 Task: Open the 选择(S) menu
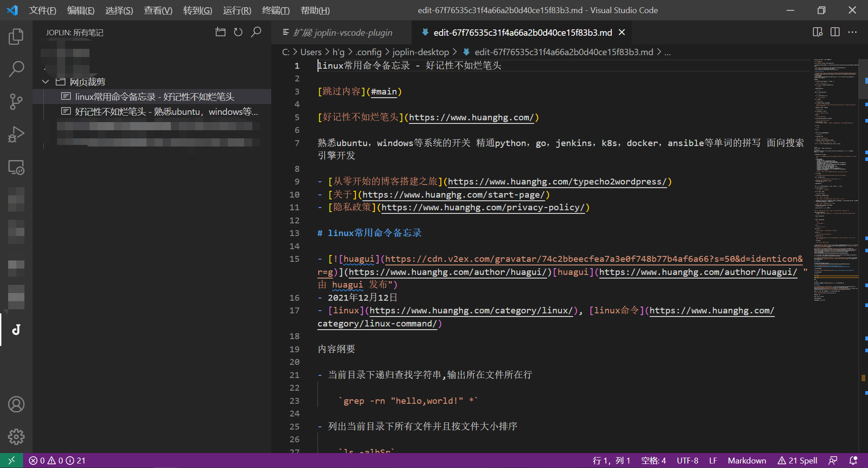[x=119, y=10]
